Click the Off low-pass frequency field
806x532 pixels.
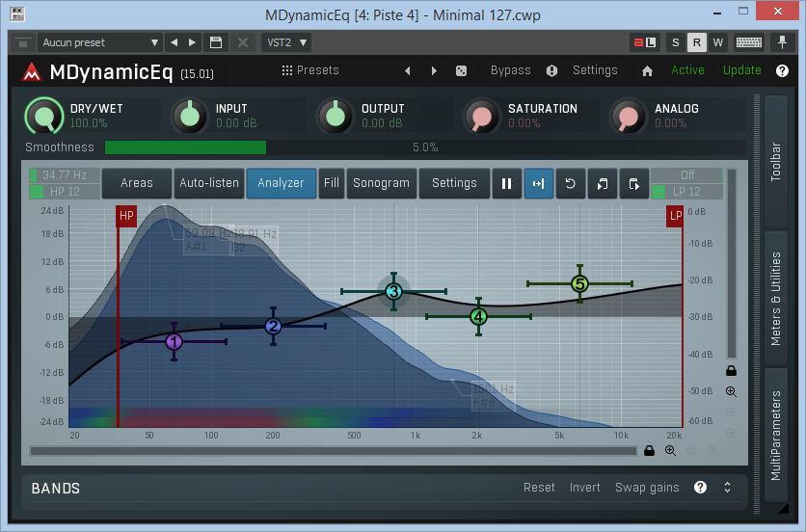point(686,175)
